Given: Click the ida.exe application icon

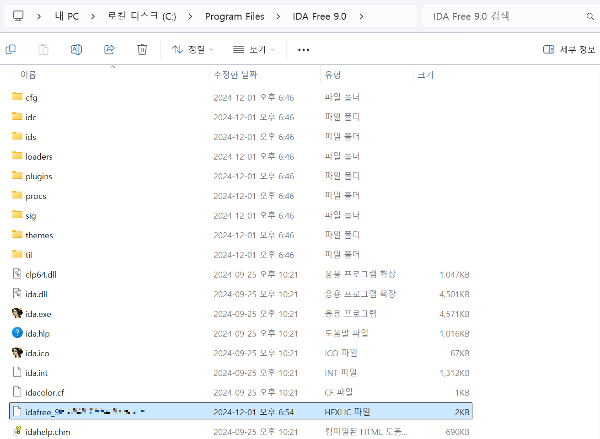Looking at the screenshot, I should tap(17, 313).
